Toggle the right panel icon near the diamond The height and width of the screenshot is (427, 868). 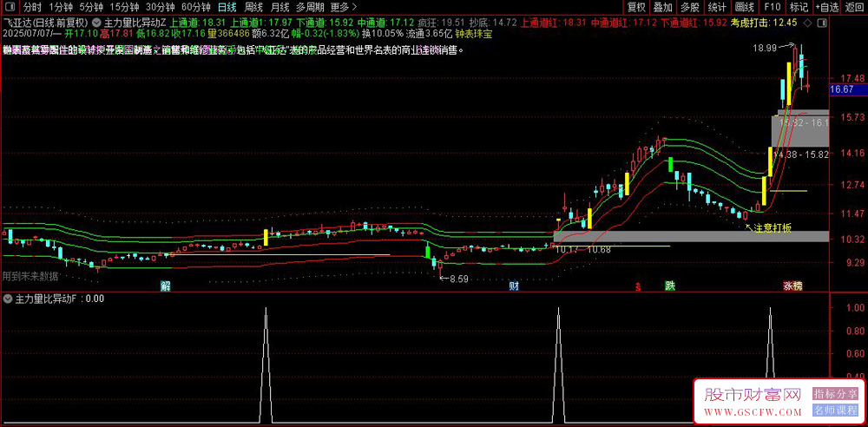[821, 23]
